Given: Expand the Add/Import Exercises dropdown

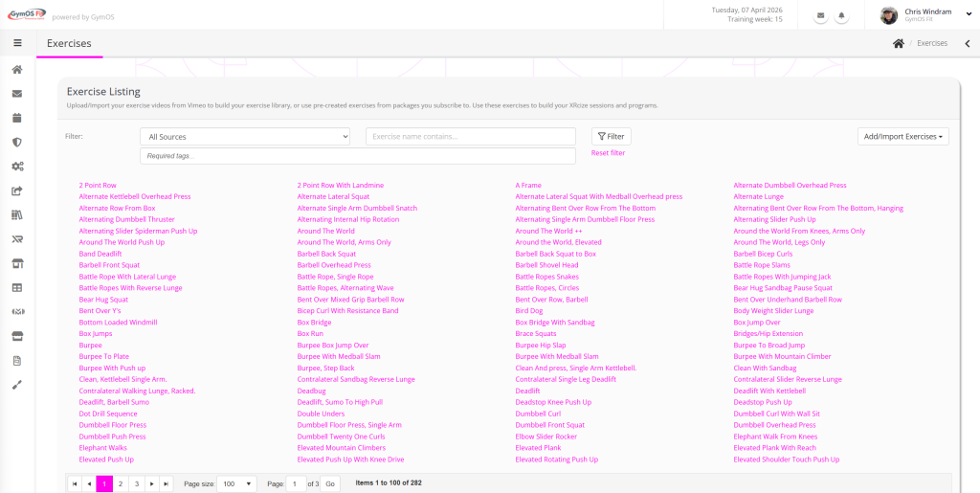Looking at the screenshot, I should [902, 137].
